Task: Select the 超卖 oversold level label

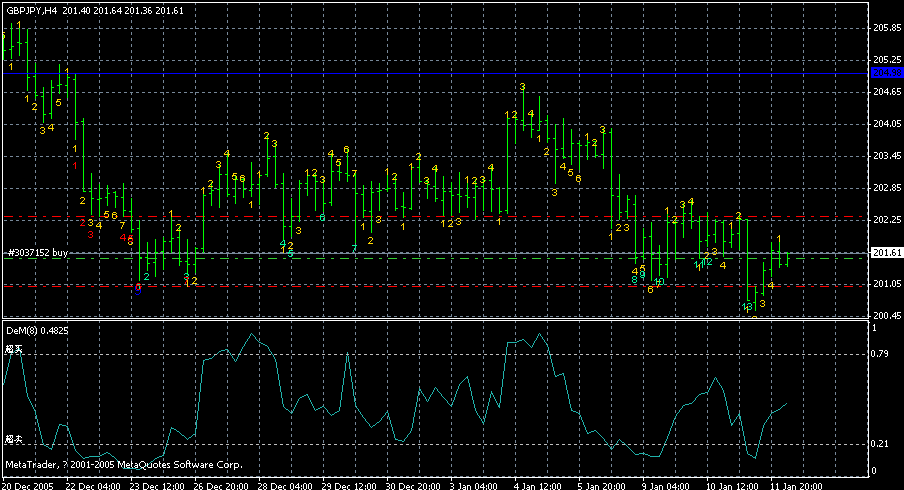Action: (13, 439)
